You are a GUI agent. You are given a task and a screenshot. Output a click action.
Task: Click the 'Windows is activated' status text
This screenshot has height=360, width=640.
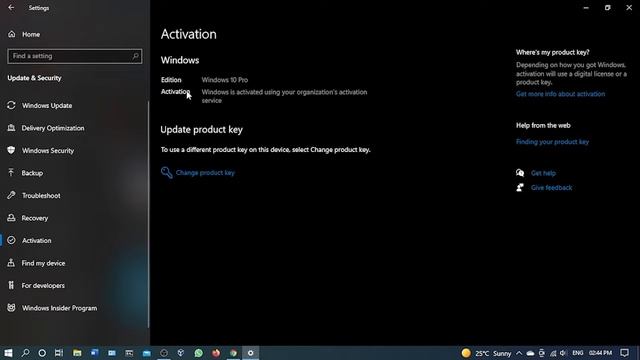coord(284,96)
